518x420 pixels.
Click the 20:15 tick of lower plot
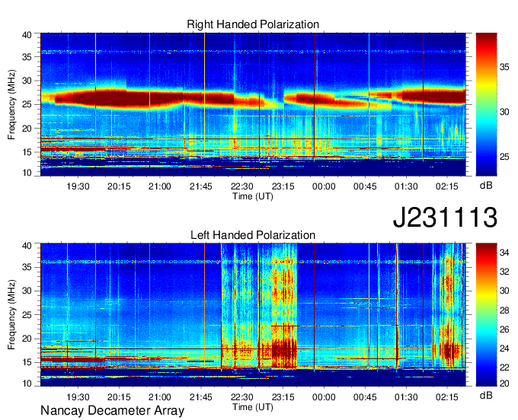(x=119, y=397)
